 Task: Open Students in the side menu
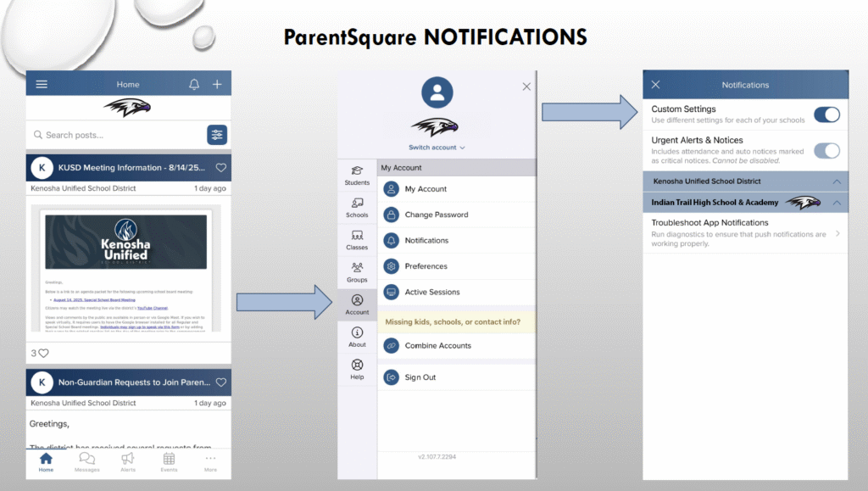[x=357, y=176]
